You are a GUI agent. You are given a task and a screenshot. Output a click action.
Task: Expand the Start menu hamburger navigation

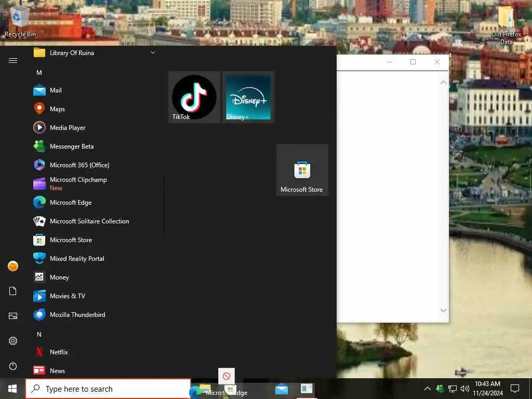pos(13,60)
